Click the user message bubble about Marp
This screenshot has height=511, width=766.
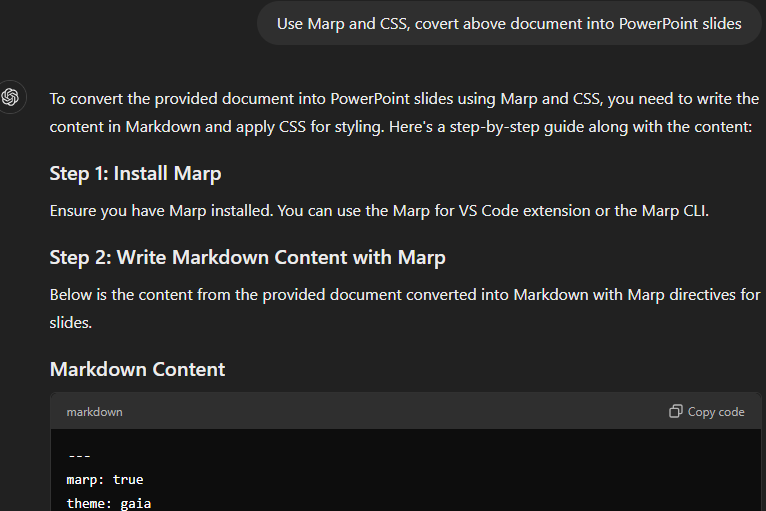509,23
